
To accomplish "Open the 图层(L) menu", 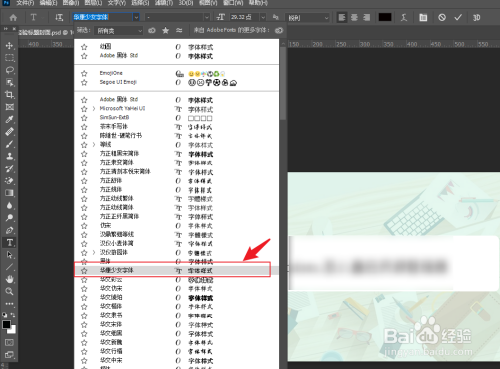I will point(94,3).
